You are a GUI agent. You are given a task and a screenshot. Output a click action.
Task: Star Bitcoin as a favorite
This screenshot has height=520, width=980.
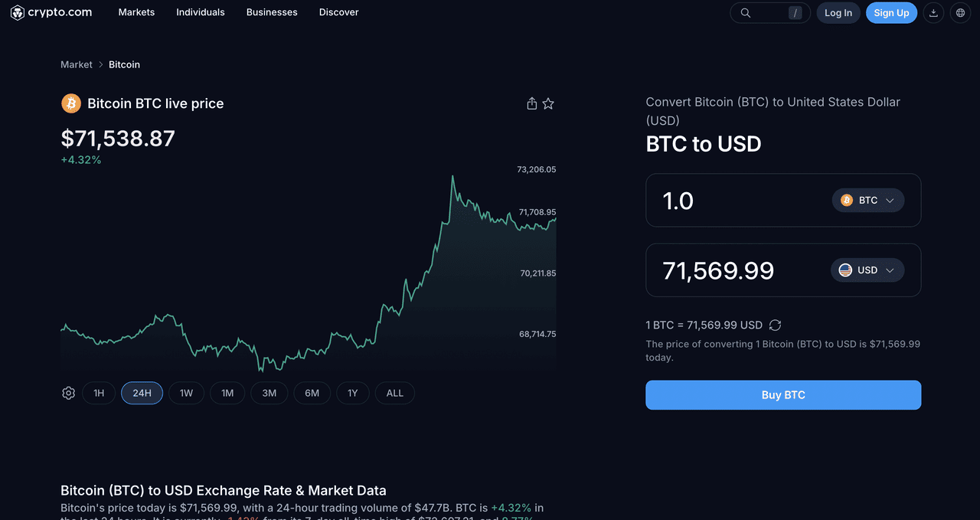point(548,103)
